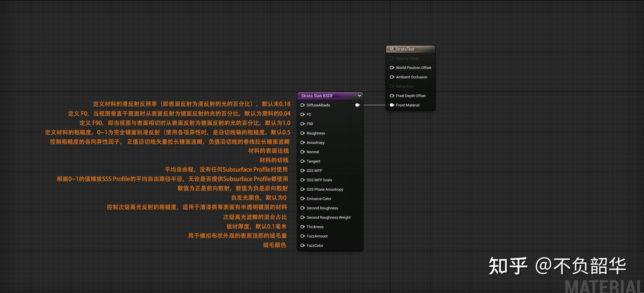Click the F0 input pin
Image resolution: width=644 pixels, height=293 pixels.
pos(302,115)
